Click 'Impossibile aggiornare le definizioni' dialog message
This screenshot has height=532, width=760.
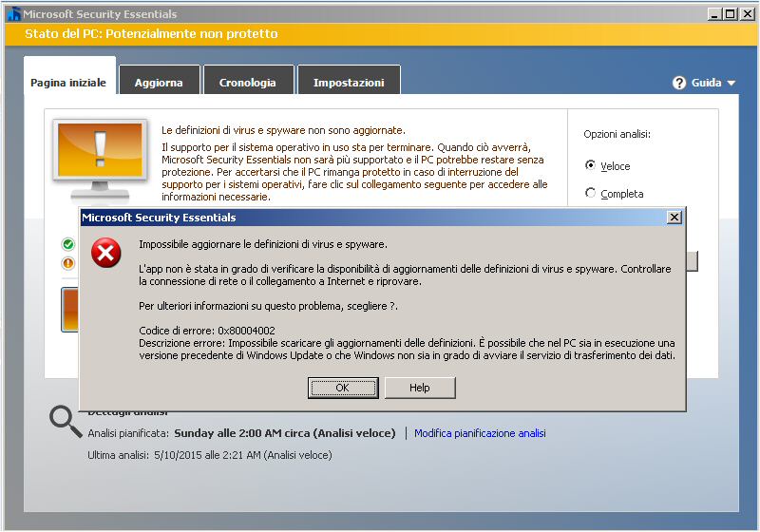pos(263,244)
